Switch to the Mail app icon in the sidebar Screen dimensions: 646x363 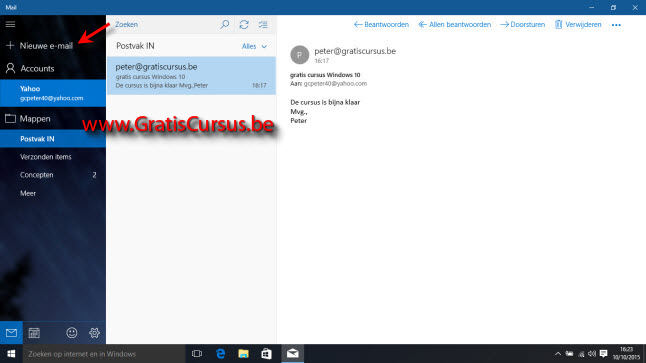pyautogui.click(x=11, y=333)
